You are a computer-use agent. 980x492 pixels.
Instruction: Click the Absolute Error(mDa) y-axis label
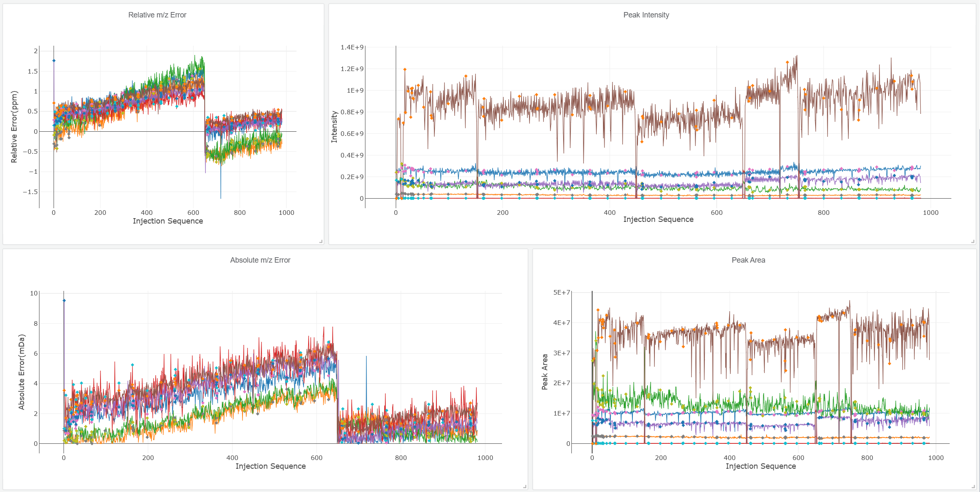coord(22,372)
